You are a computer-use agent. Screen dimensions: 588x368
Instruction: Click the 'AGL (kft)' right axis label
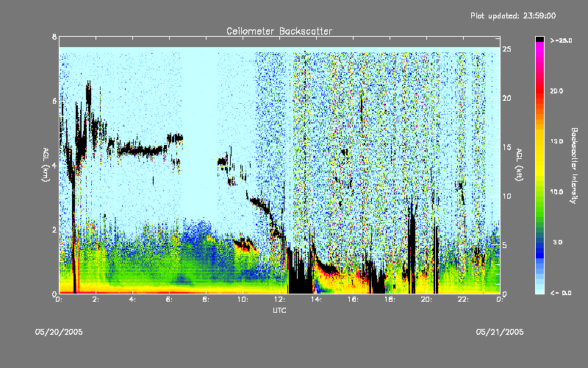(x=519, y=165)
